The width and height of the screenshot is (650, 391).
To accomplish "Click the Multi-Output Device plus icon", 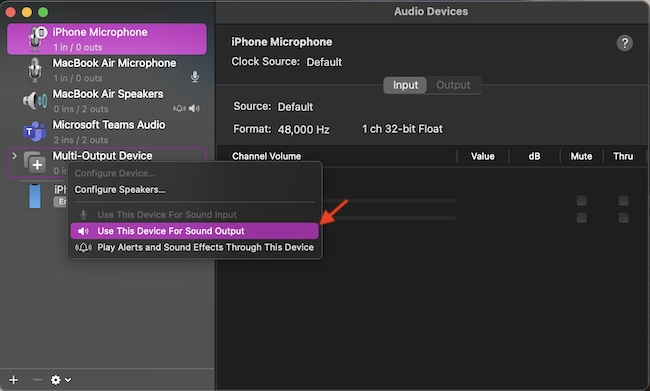I will (35, 163).
